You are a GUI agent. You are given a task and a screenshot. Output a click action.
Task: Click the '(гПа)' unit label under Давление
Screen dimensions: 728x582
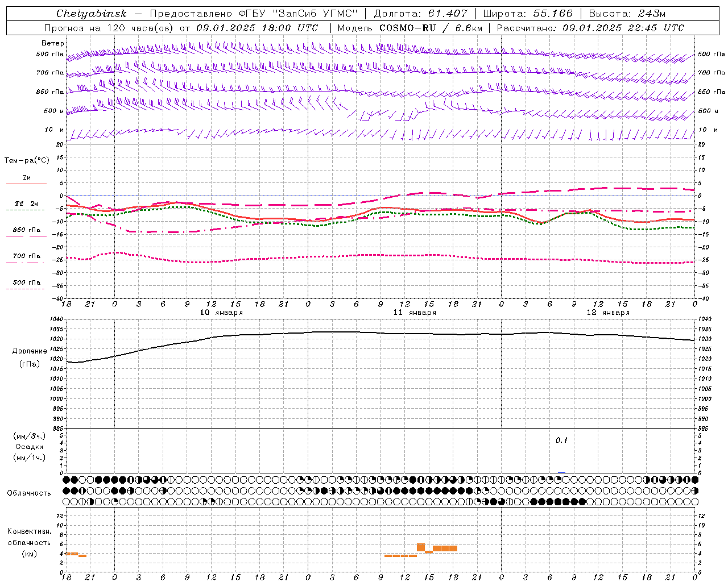30,364
